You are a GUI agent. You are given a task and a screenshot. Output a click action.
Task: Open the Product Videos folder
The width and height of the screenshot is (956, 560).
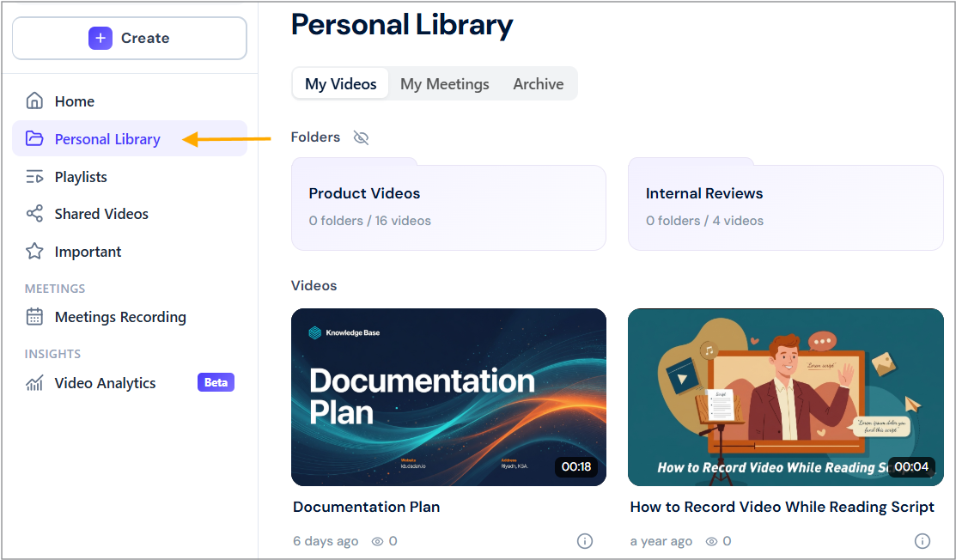point(448,204)
